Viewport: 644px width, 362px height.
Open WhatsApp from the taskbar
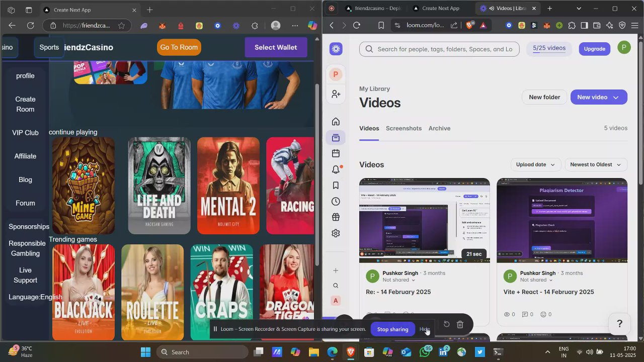point(425,352)
